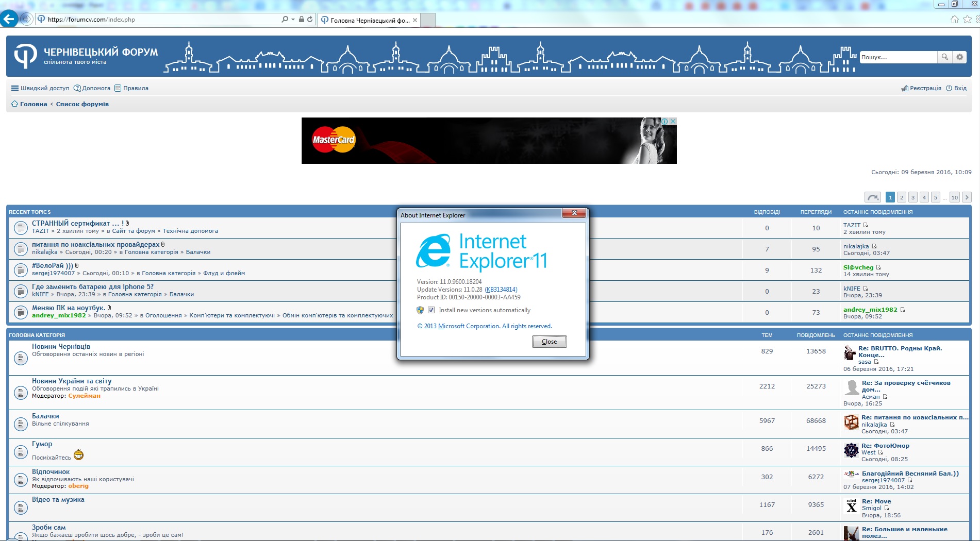Viewport: 980px width, 541px height.
Task: Open the Список форумів breadcrumb
Action: click(82, 104)
